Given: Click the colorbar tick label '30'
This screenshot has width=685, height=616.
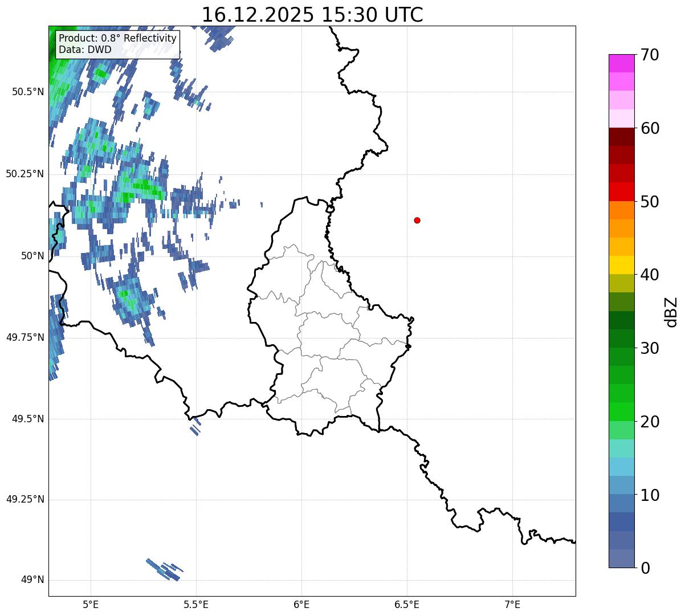Looking at the screenshot, I should pyautogui.click(x=649, y=348).
